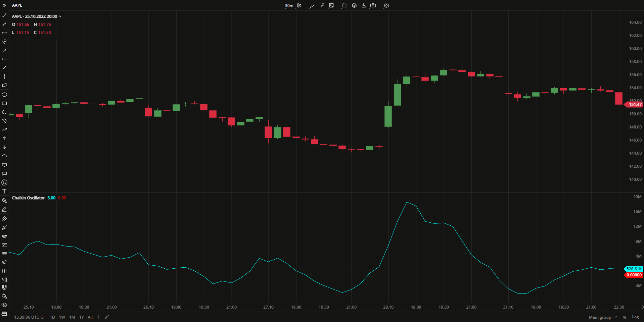Expand the left drawing toolbar with the double chevron

4,5
